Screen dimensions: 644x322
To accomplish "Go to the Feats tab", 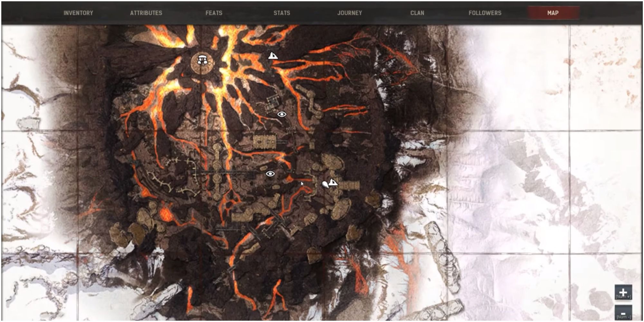I will tap(214, 13).
